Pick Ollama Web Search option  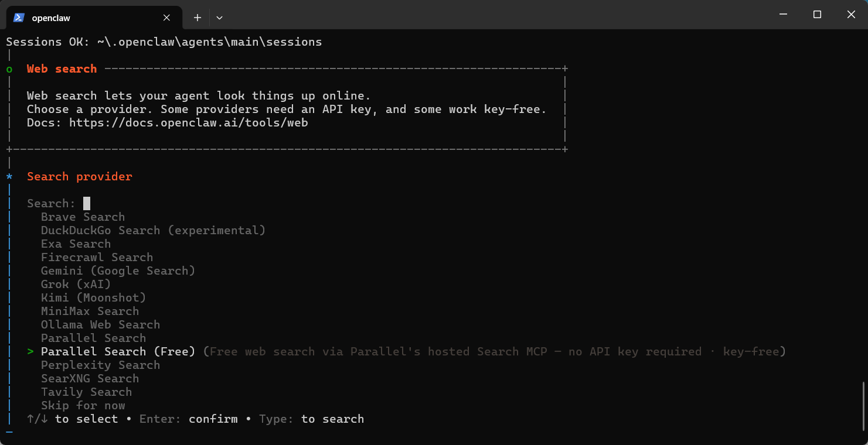[x=100, y=325]
